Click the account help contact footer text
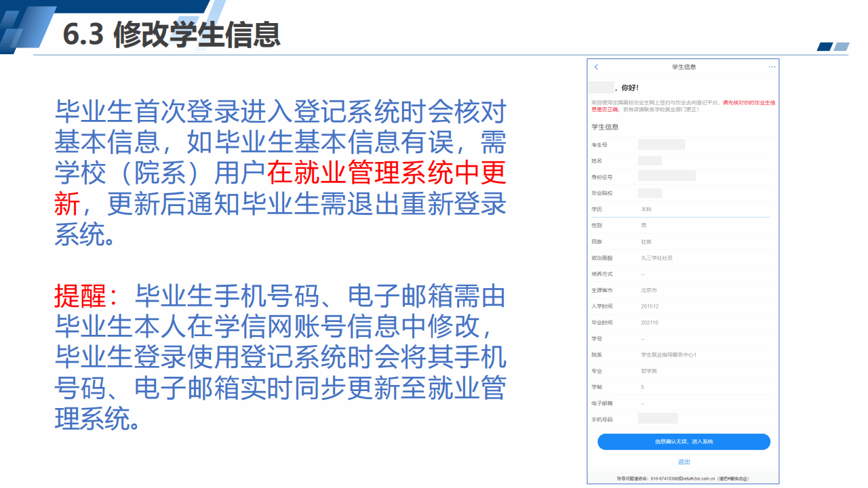868x488 pixels. tap(683, 479)
